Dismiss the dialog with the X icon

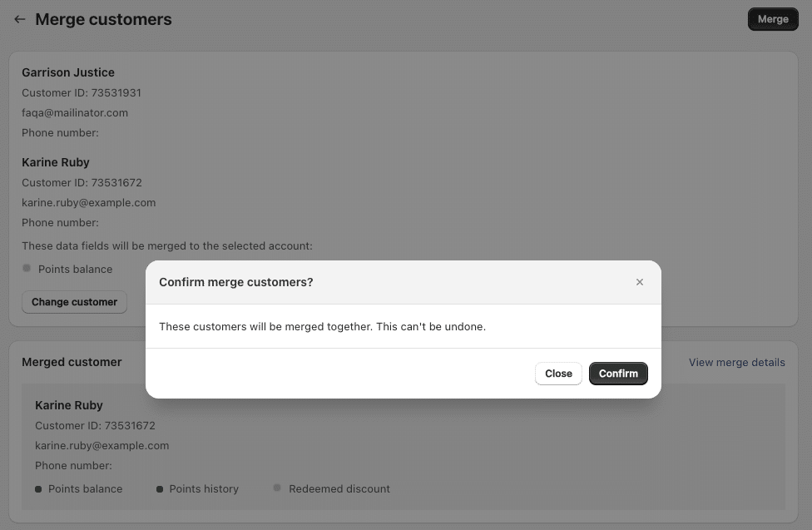click(x=640, y=282)
